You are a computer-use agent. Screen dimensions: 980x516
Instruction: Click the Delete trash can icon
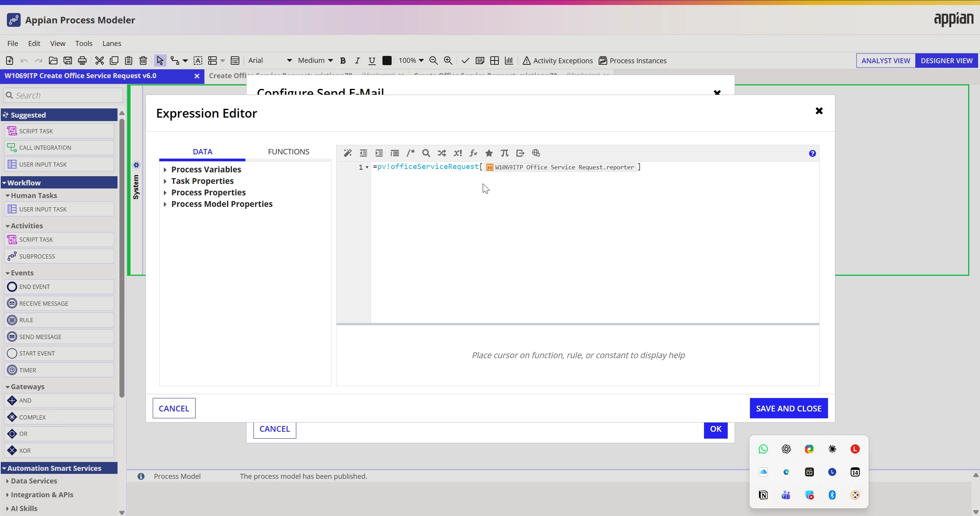coord(143,61)
